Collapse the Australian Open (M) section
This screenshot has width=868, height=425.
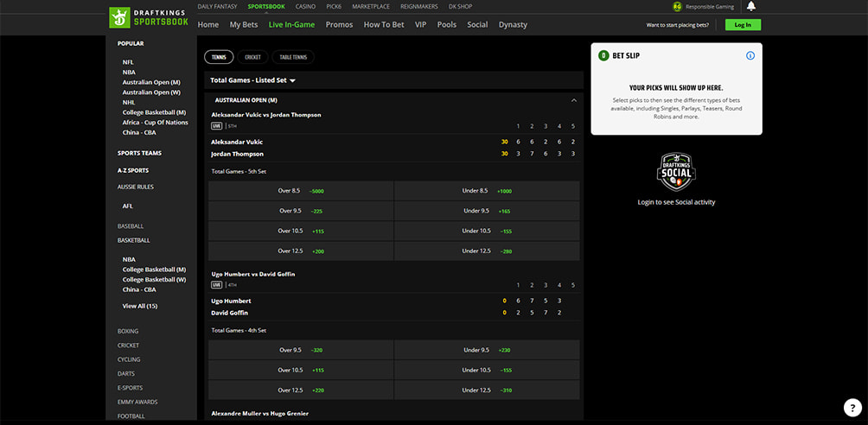(x=573, y=100)
